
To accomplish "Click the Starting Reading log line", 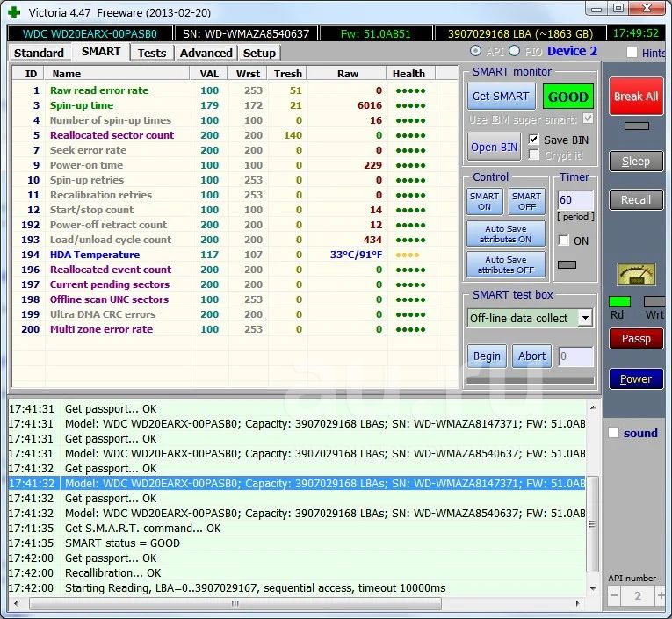I will 297,587.
